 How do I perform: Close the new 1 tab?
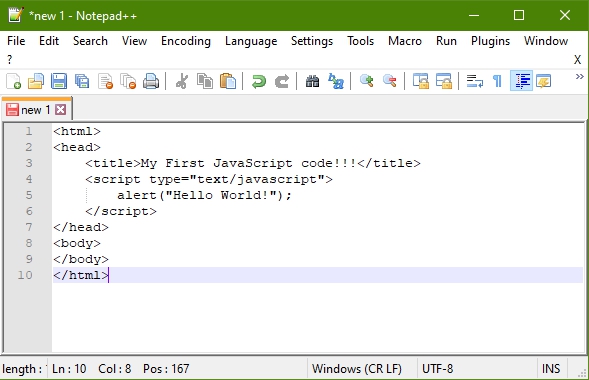tap(60, 110)
